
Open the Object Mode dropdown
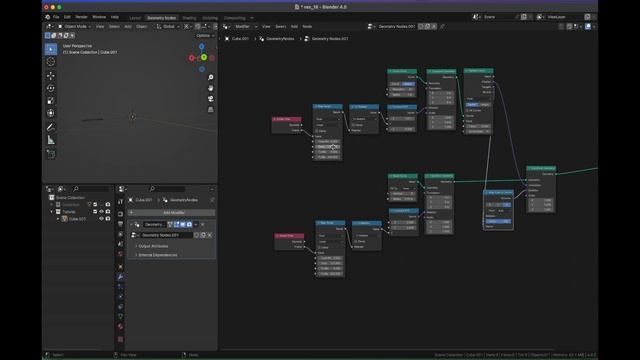pyautogui.click(x=75, y=27)
